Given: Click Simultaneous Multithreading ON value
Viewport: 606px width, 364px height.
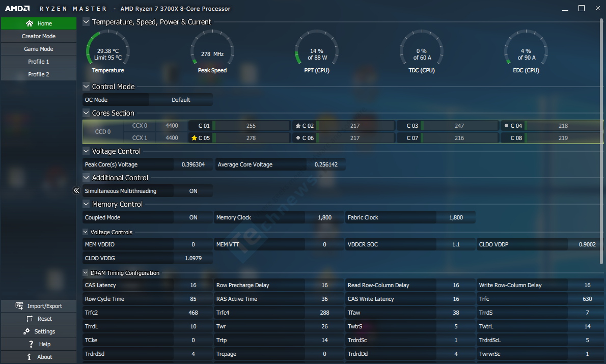Looking at the screenshot, I should coord(193,191).
